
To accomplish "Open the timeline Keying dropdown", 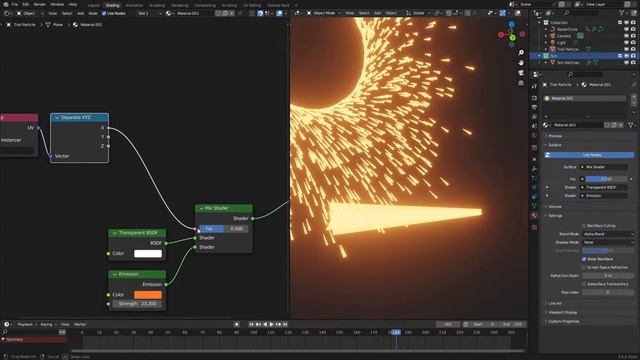I will (x=48, y=324).
